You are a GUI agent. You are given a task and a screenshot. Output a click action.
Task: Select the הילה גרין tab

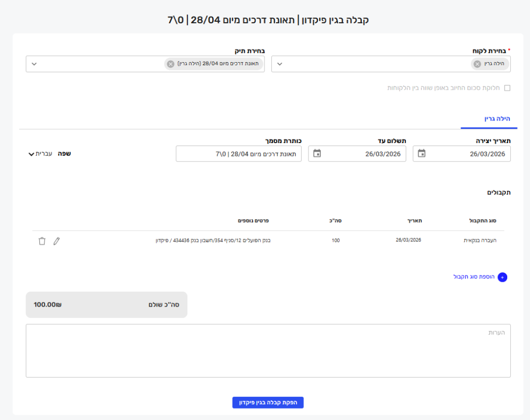click(489, 119)
